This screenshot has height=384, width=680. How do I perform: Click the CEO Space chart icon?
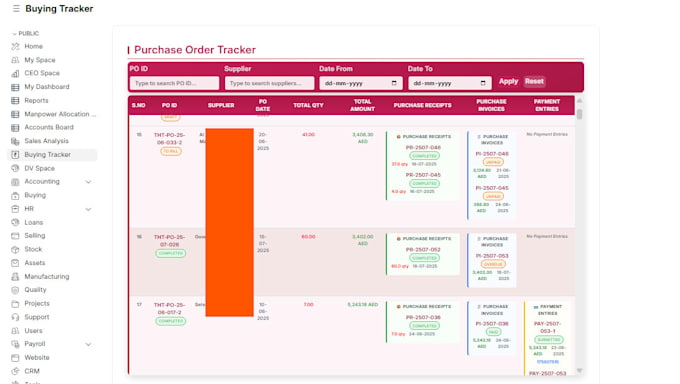coord(15,73)
